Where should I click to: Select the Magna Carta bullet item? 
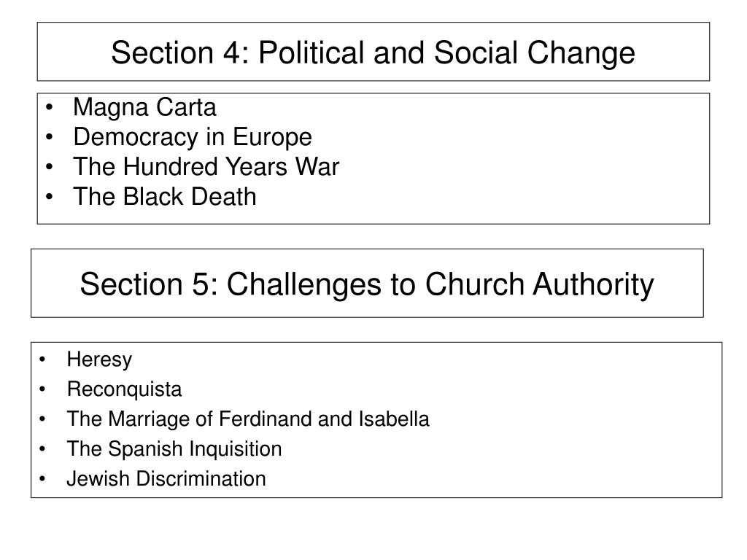[144, 107]
